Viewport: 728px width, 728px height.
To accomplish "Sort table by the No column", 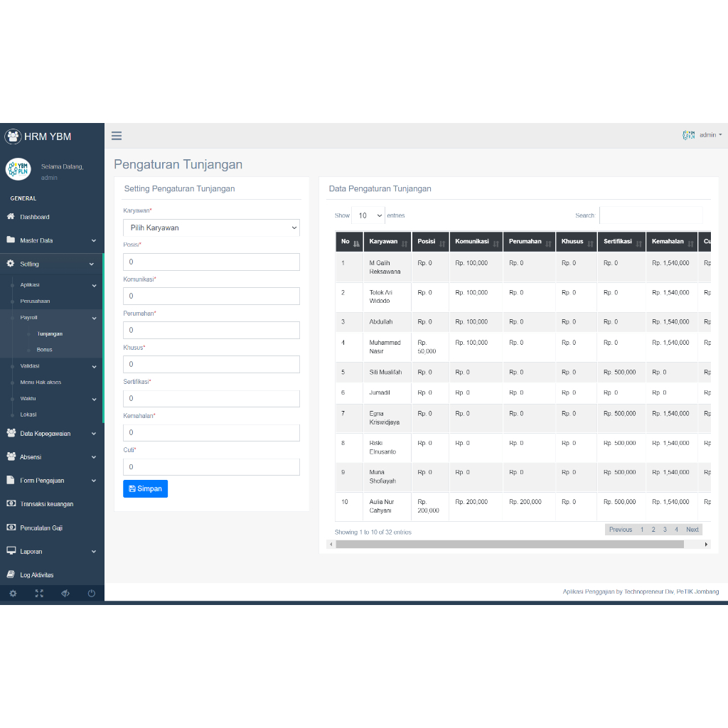I will click(x=350, y=242).
